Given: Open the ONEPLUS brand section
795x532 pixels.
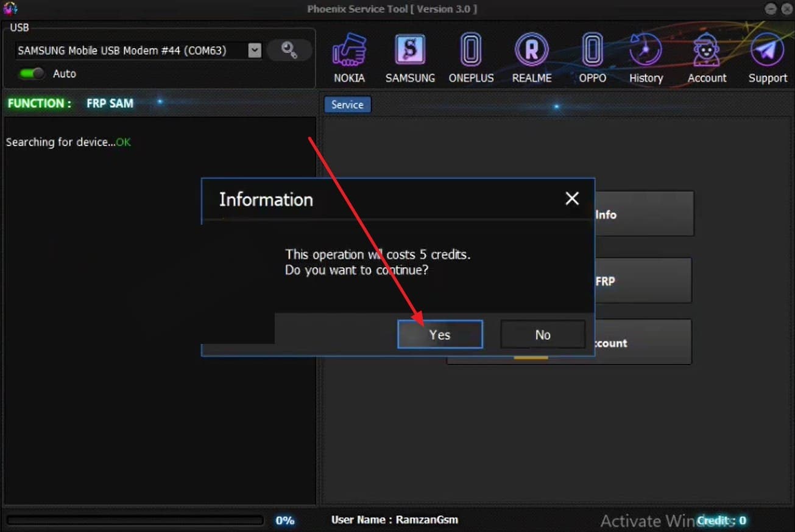Looking at the screenshot, I should click(471, 58).
